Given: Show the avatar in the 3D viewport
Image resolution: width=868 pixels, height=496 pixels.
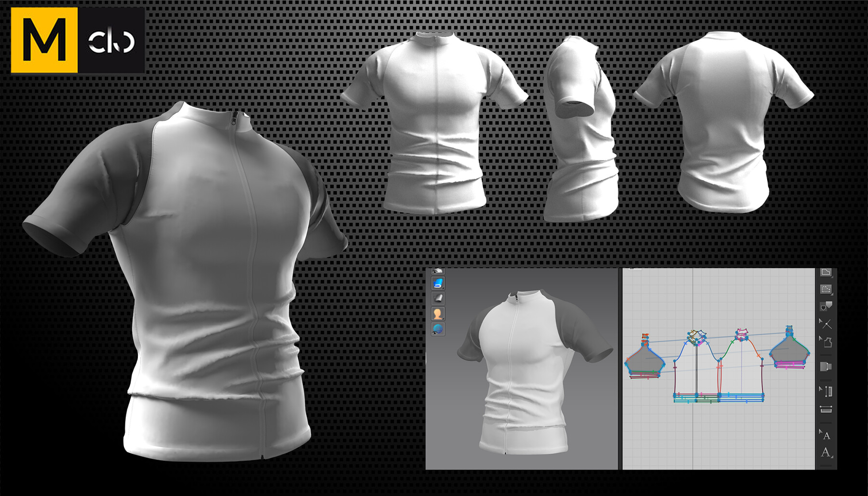Looking at the screenshot, I should coord(438,313).
